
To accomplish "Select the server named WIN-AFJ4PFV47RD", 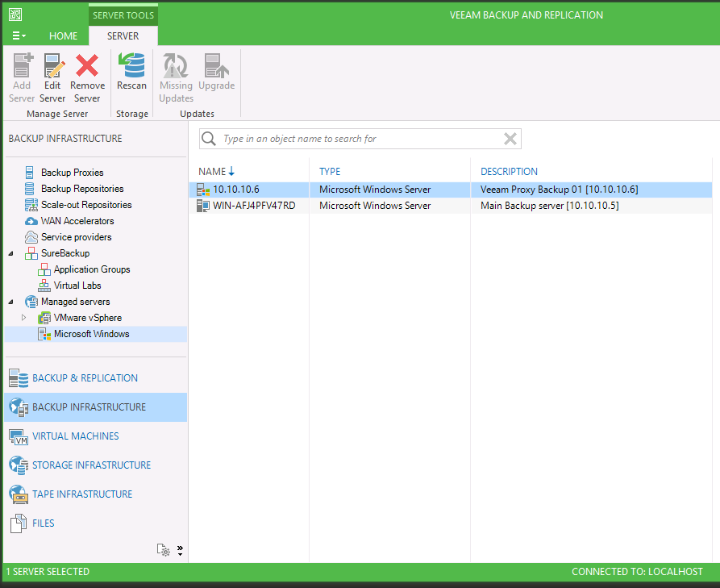I will coord(254,206).
